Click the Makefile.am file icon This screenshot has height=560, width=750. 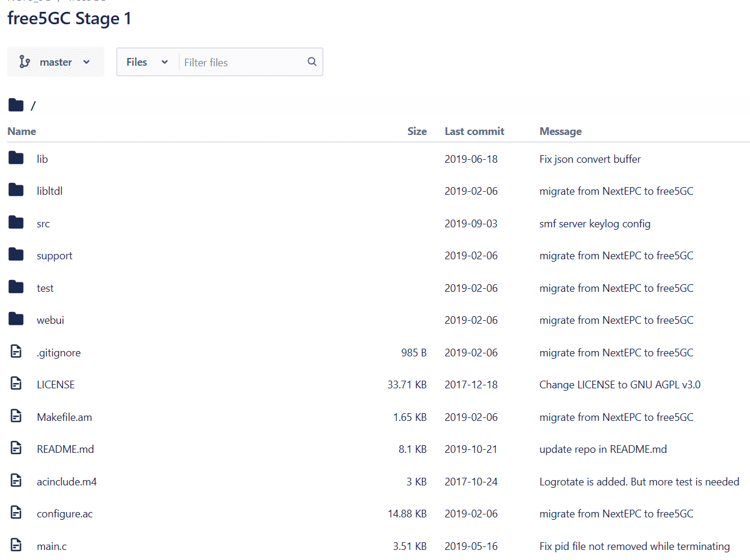(x=16, y=416)
